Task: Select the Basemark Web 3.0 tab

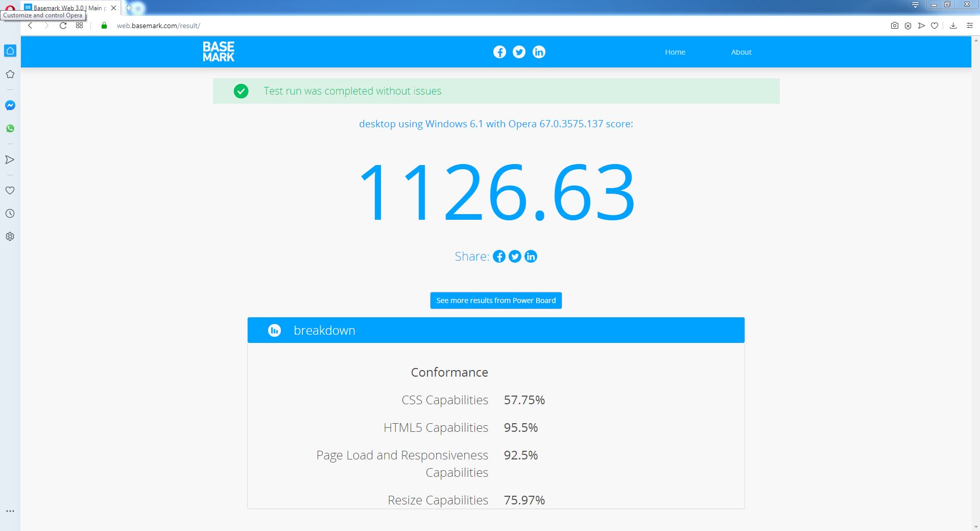Action: coord(70,8)
